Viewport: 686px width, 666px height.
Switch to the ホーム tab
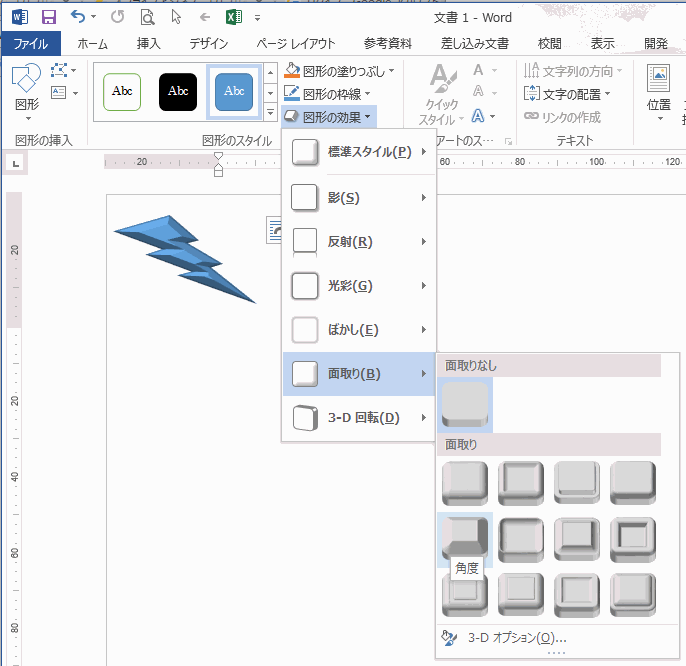coord(92,43)
